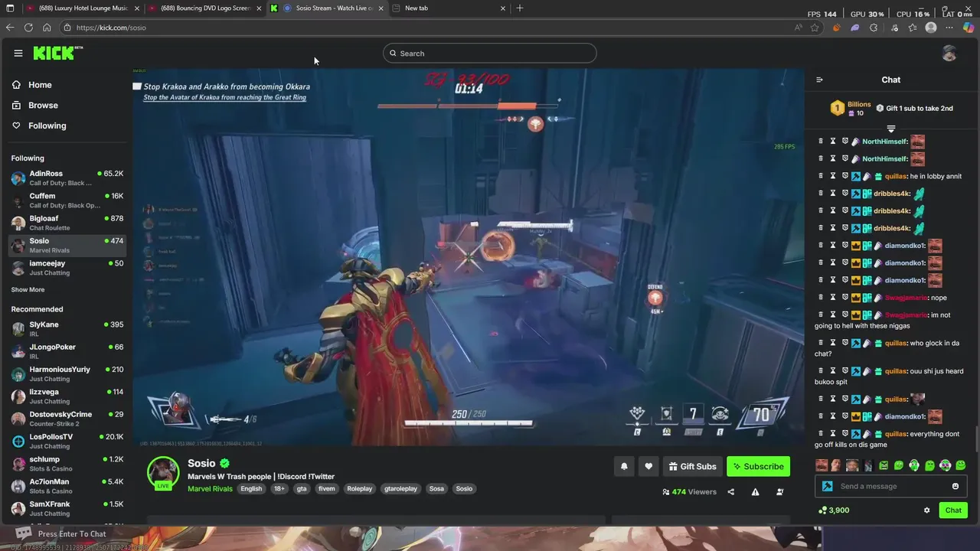The height and width of the screenshot is (551, 980).
Task: Open the hamburger menu beside the Kick logo
Action: [x=18, y=53]
